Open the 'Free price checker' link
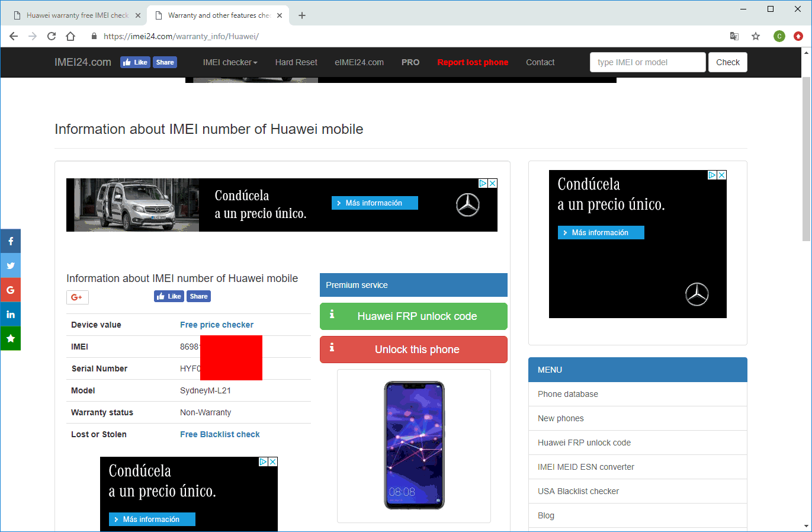The width and height of the screenshot is (812, 532). pyautogui.click(x=217, y=325)
